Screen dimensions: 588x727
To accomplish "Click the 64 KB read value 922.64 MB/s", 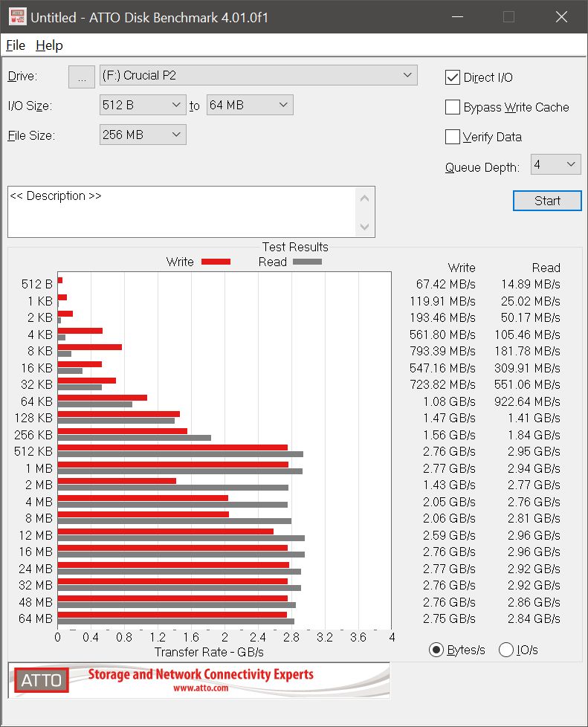I will tap(527, 401).
